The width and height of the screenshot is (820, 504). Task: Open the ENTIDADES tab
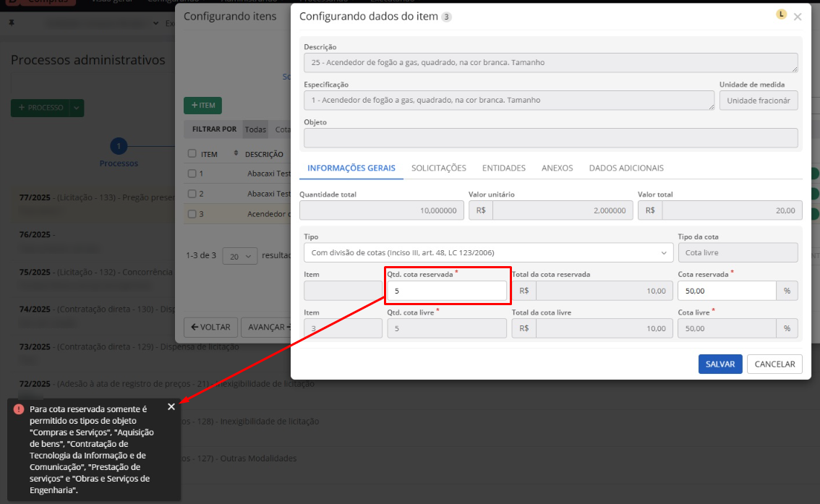503,168
